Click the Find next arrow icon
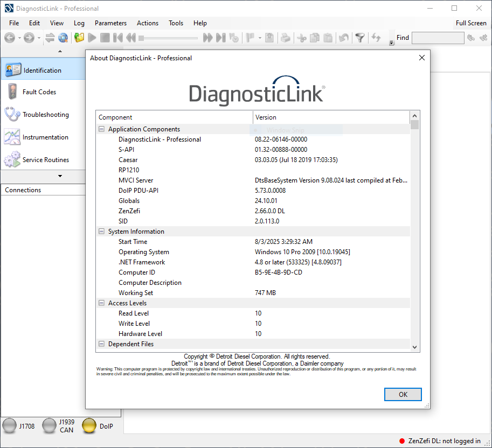The height and width of the screenshot is (448, 492). click(x=483, y=38)
